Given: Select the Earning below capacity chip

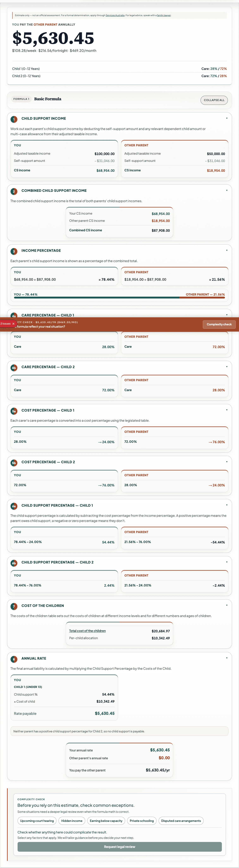Looking at the screenshot, I should pyautogui.click(x=106, y=821).
